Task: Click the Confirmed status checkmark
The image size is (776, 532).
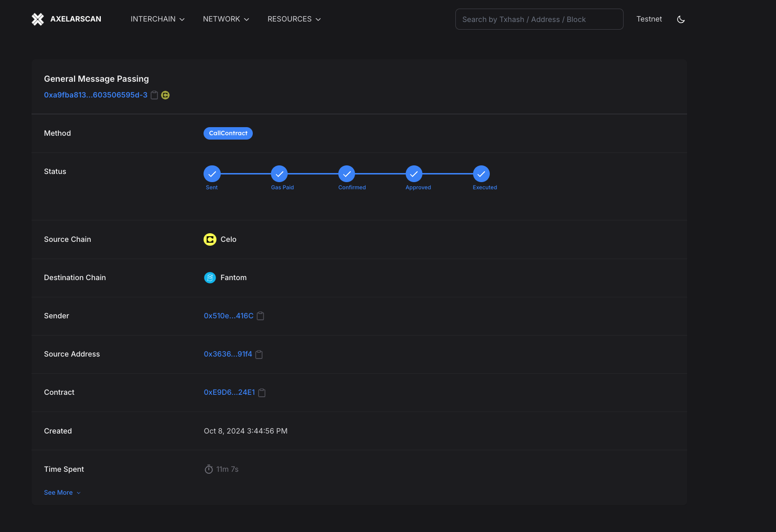Action: (347, 174)
